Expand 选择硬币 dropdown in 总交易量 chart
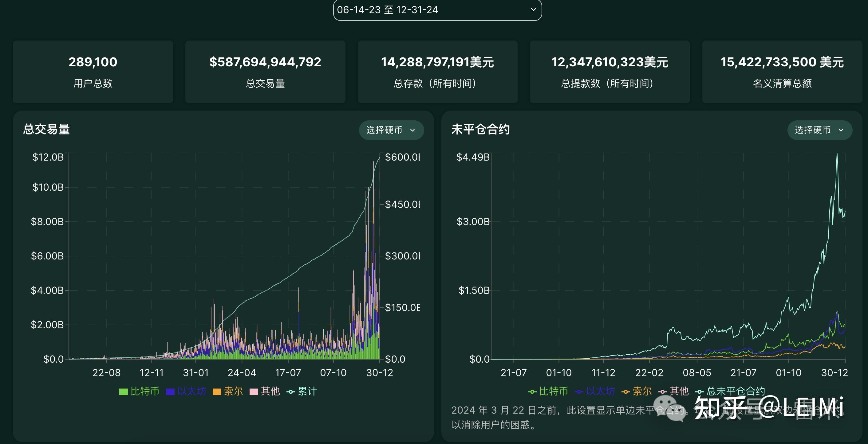 (x=391, y=130)
